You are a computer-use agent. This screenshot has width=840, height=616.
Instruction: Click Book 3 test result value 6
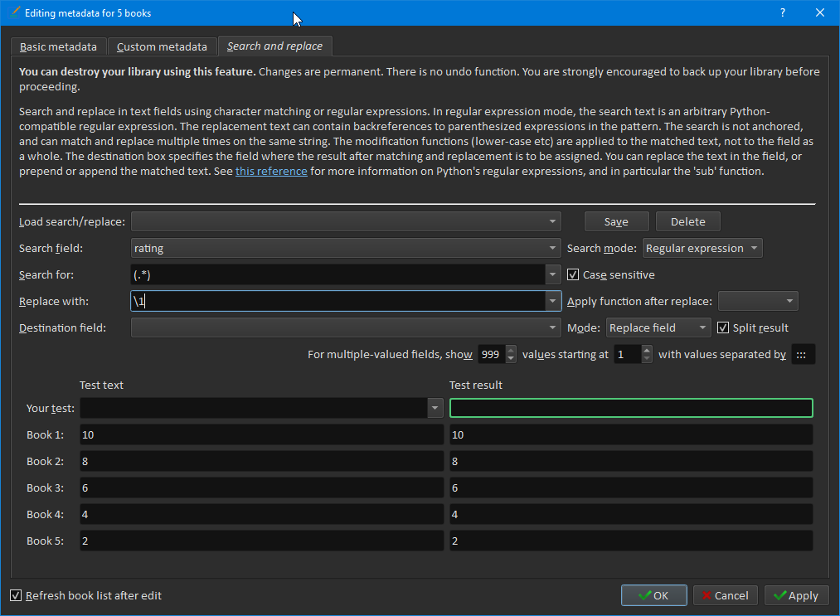[x=631, y=488]
